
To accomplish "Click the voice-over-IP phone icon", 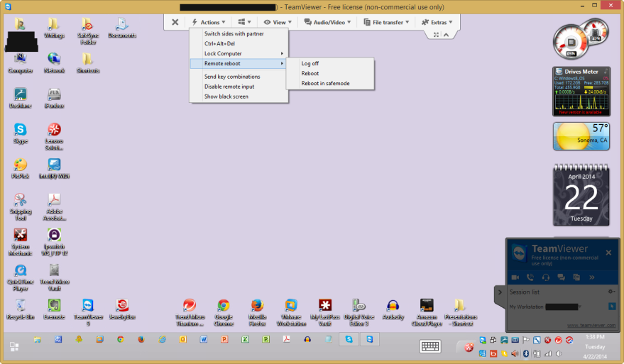I will pos(530,276).
